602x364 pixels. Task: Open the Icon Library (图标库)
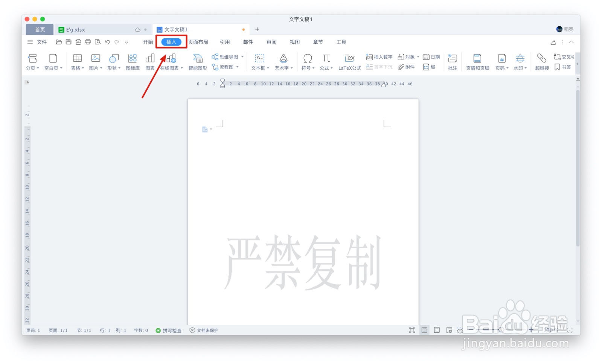(133, 62)
